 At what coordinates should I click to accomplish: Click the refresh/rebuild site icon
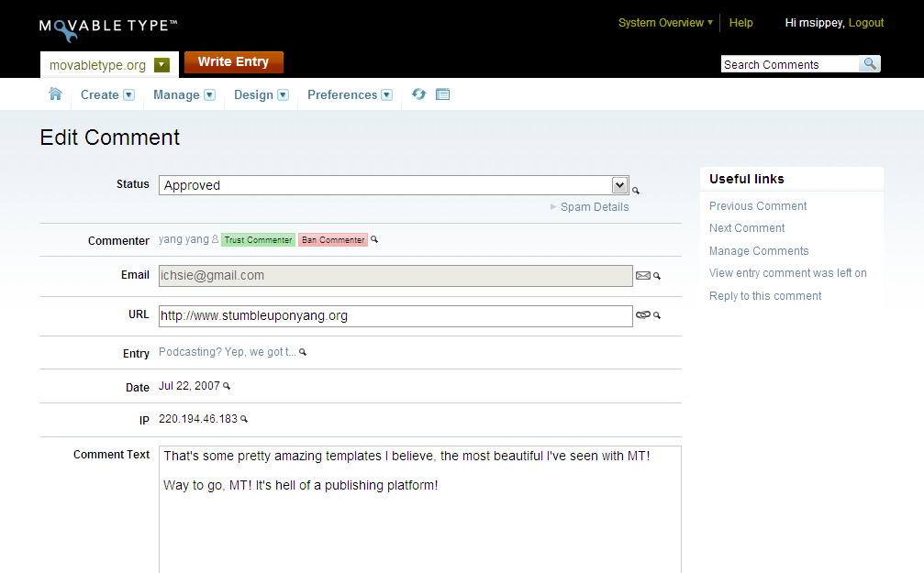tap(418, 94)
